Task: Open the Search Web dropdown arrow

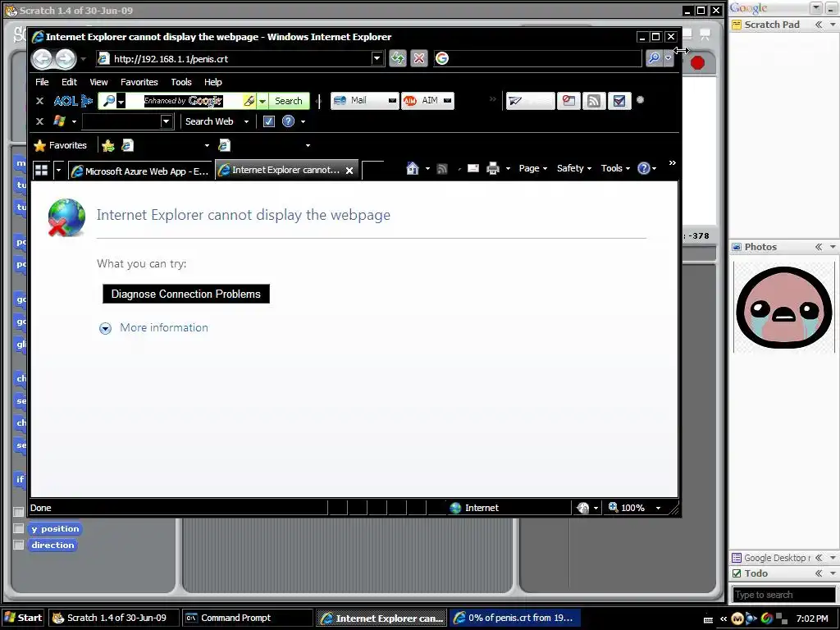Action: (246, 121)
